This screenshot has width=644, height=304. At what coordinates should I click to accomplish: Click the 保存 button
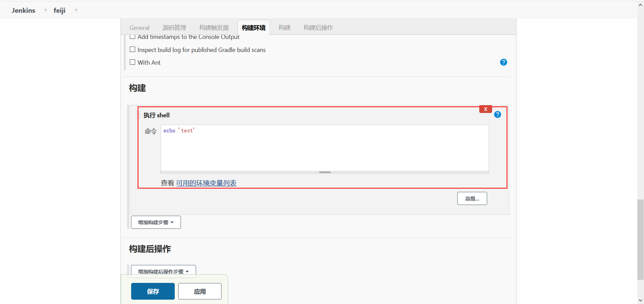[153, 291]
